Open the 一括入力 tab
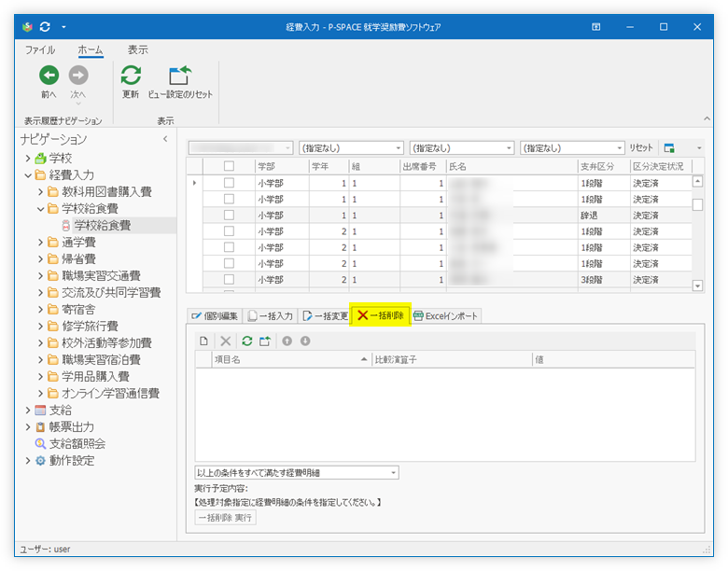The width and height of the screenshot is (728, 571). 271,315
